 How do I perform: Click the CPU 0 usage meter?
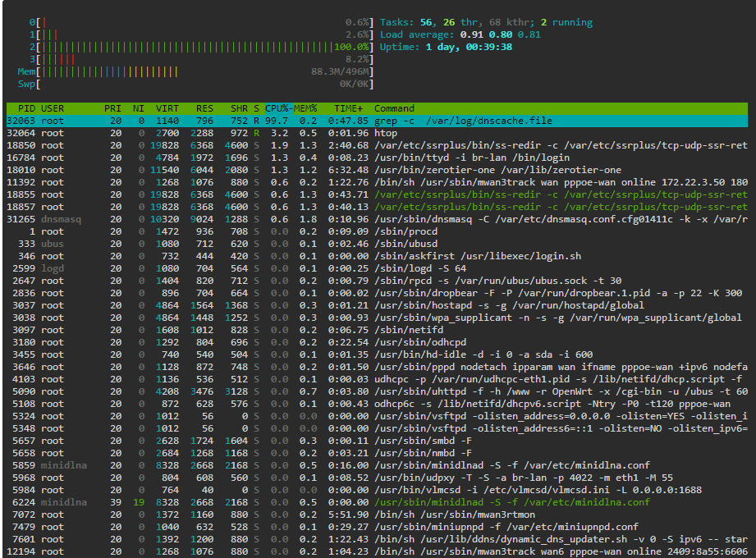click(x=201, y=22)
